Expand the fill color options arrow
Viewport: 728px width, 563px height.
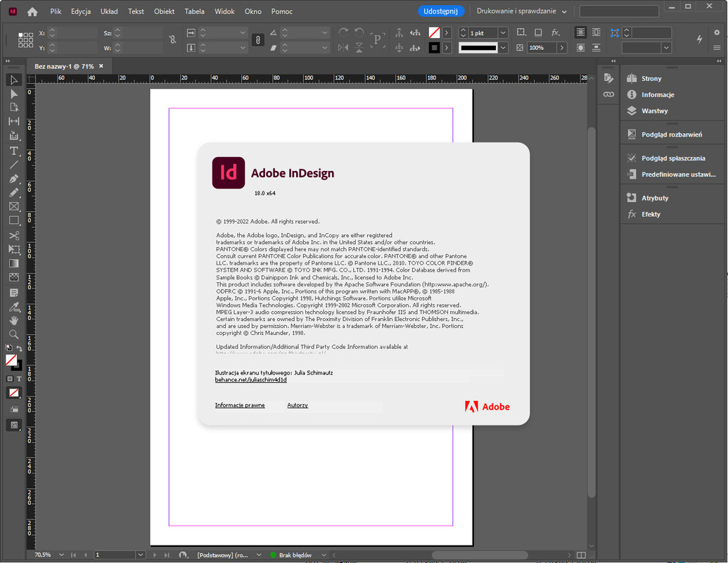[x=447, y=32]
